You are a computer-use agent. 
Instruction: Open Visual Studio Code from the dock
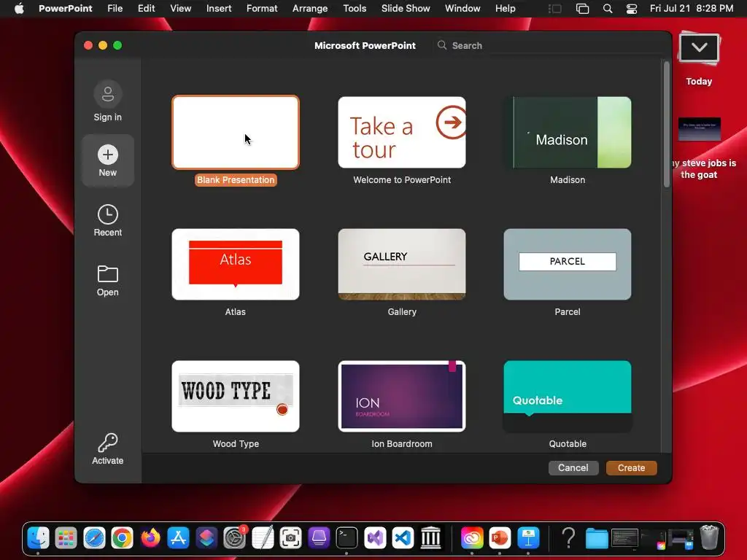pyautogui.click(x=403, y=538)
